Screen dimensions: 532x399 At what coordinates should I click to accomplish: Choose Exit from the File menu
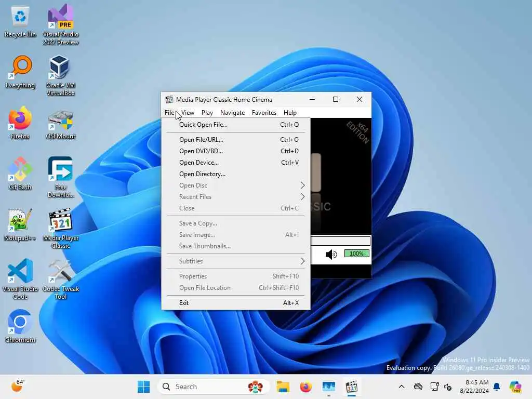click(x=236, y=303)
